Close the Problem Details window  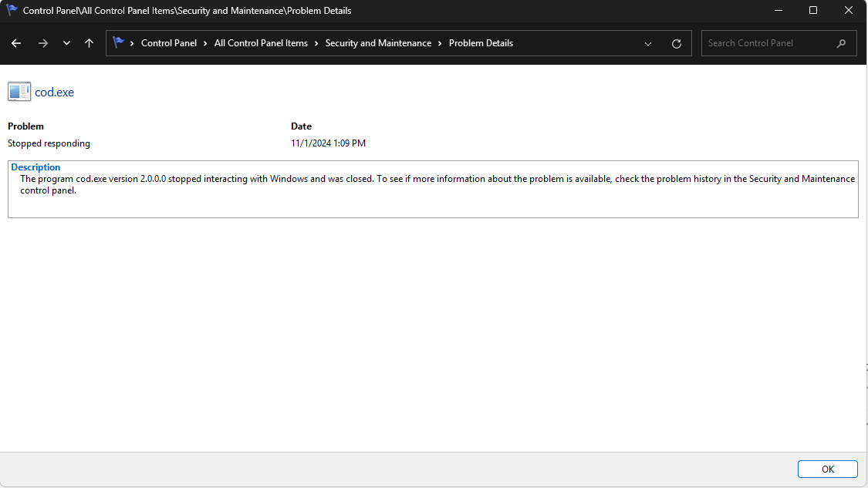pos(849,11)
